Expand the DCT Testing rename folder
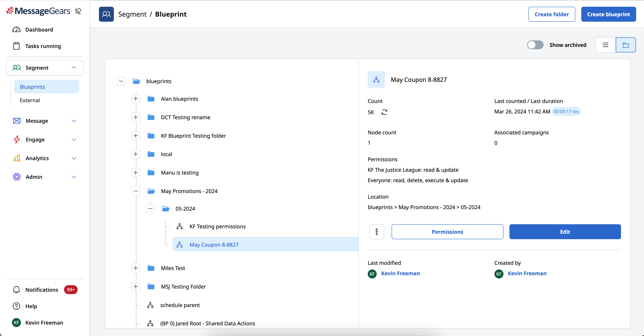The width and height of the screenshot is (644, 336). coord(136,117)
